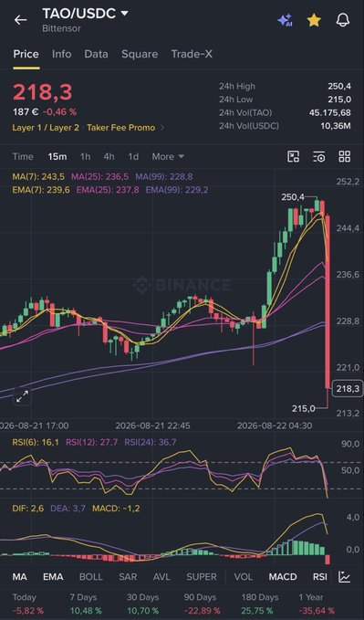
Task: Expand the Taker Fee Promo chevron
Action: (161, 128)
